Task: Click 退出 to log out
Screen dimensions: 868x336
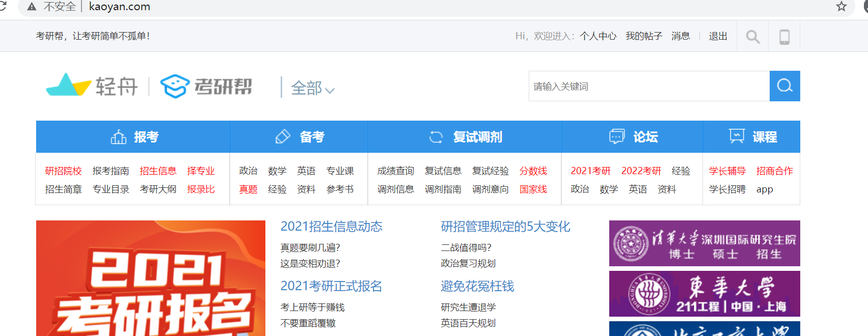Action: pos(718,36)
